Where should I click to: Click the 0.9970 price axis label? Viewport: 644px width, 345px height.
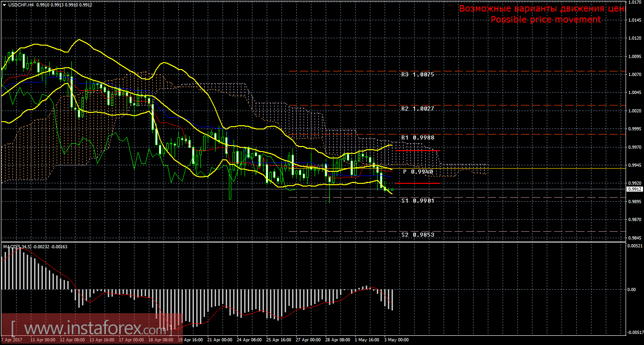coord(634,147)
